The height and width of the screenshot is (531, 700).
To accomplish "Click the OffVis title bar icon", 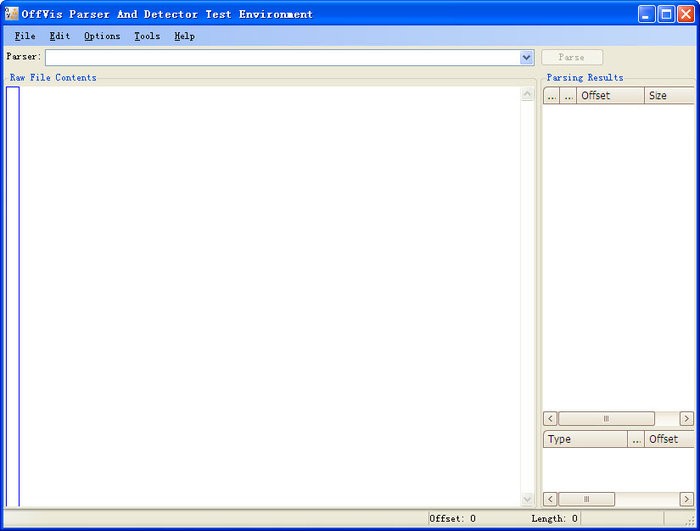I will click(12, 14).
